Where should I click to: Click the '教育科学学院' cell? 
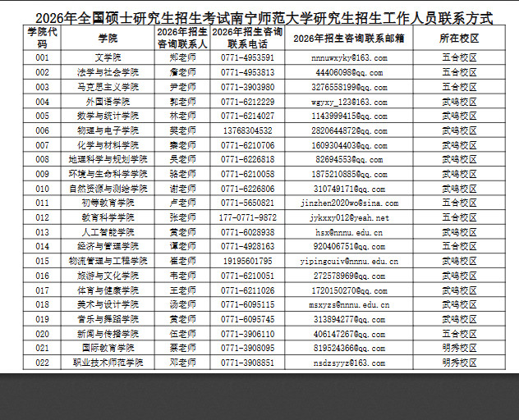point(108,217)
